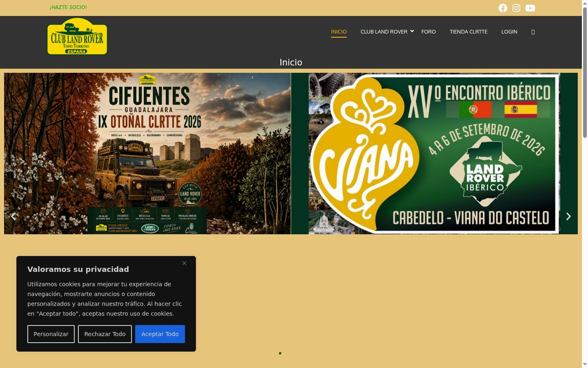Open the Foro menu item

click(428, 32)
